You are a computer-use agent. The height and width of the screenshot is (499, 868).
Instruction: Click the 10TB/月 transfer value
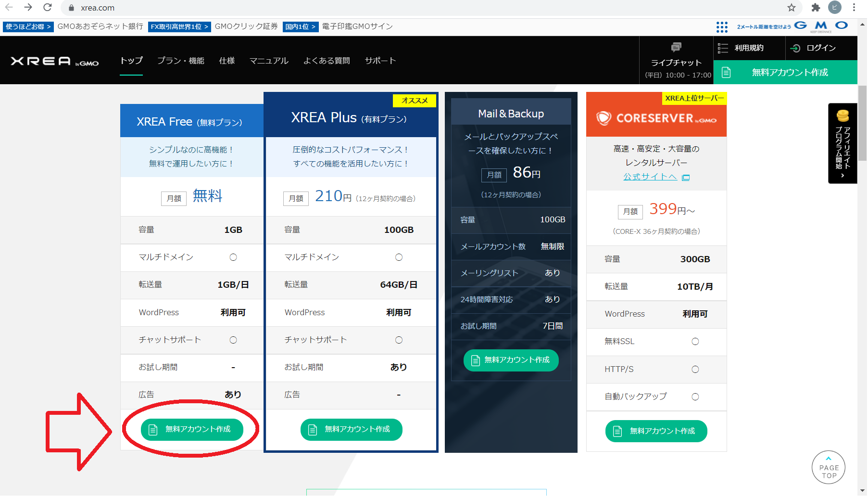pyautogui.click(x=695, y=286)
